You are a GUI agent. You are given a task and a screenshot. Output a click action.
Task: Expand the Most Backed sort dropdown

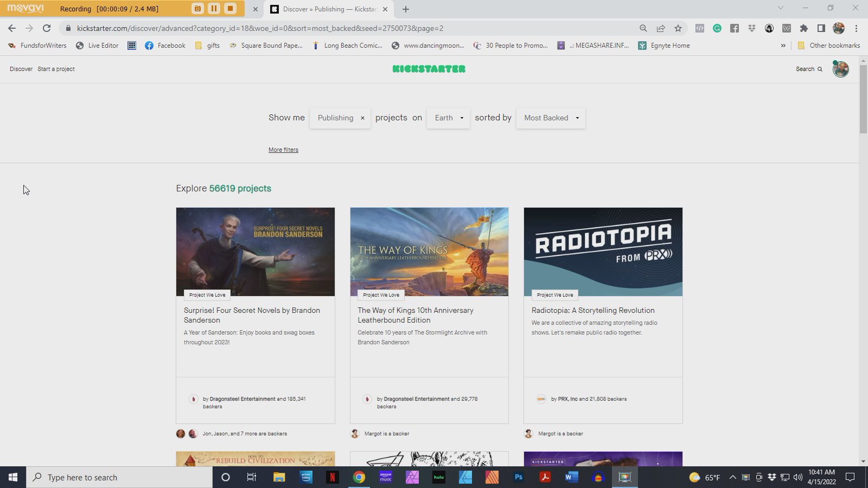pos(551,118)
